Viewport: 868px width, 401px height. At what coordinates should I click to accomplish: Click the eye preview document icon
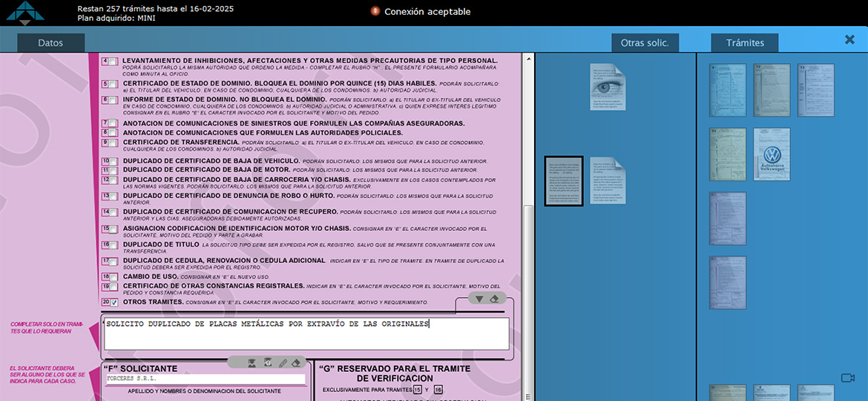[608, 87]
